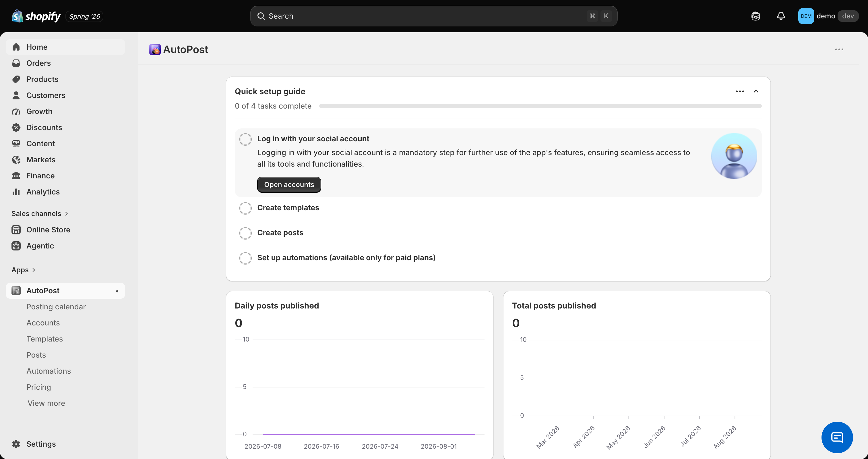Click the Markets globe icon
The width and height of the screenshot is (868, 459).
16,159
